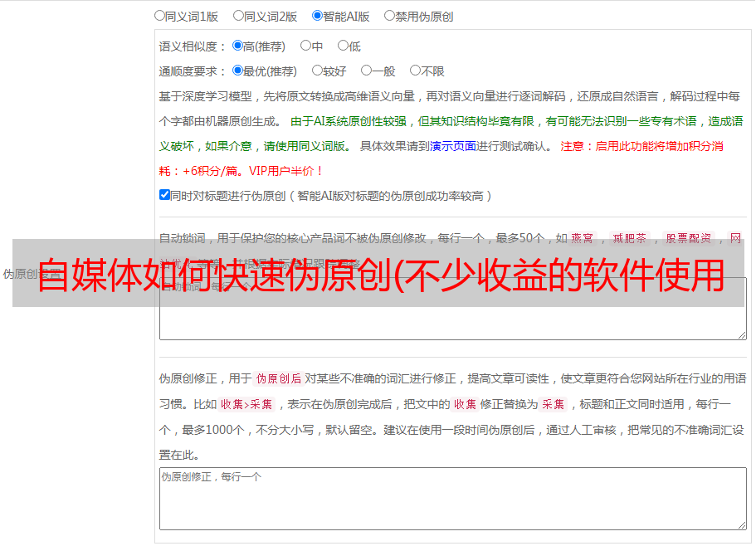
Task: Select the 同义词1版 radio option
Action: click(159, 16)
